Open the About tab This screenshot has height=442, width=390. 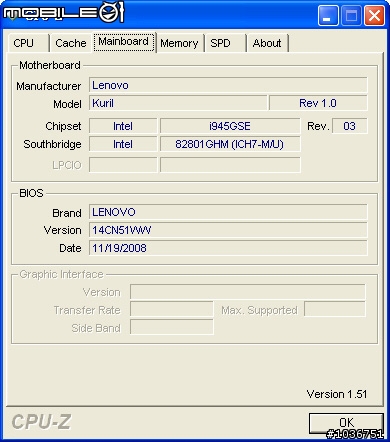(267, 43)
